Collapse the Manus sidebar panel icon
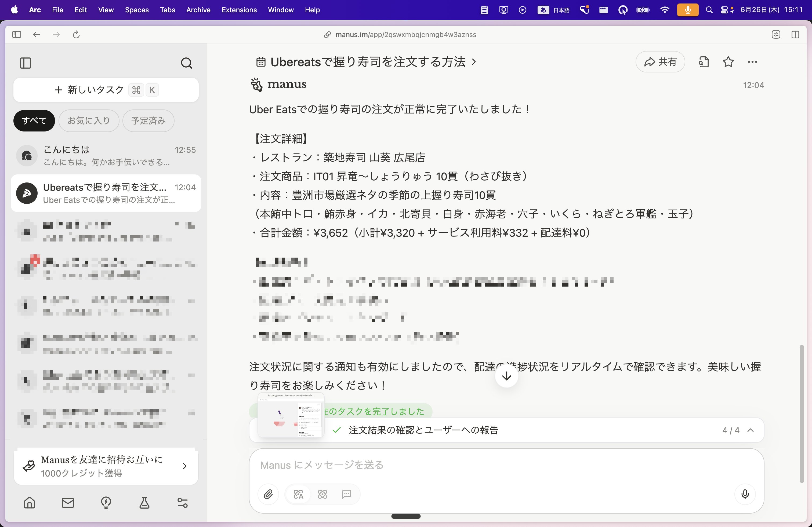 [26, 63]
